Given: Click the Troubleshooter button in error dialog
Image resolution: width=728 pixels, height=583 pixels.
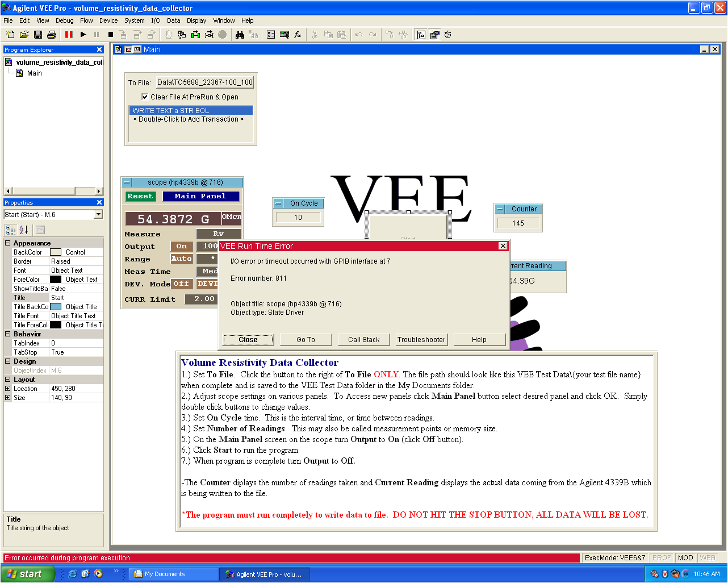Looking at the screenshot, I should (x=421, y=340).
